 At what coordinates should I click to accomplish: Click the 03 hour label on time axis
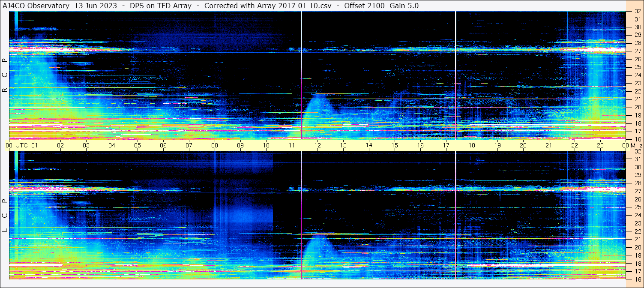click(86, 145)
